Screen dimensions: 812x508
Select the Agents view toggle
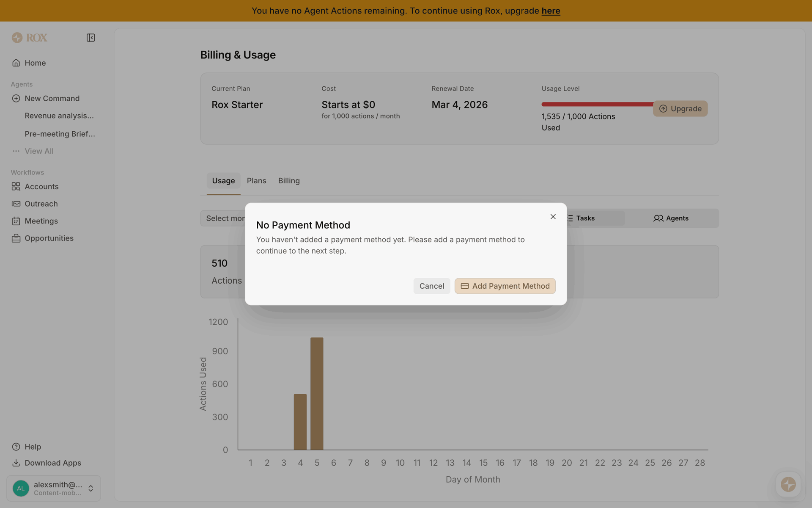click(671, 218)
